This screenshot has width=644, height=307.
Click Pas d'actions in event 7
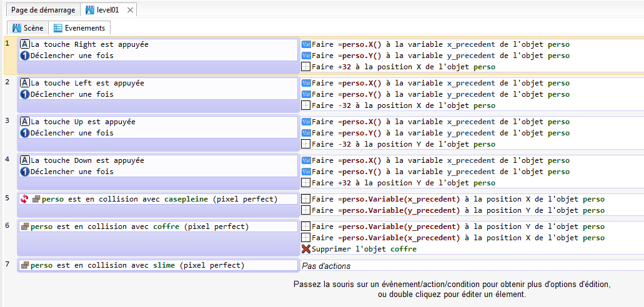point(326,266)
